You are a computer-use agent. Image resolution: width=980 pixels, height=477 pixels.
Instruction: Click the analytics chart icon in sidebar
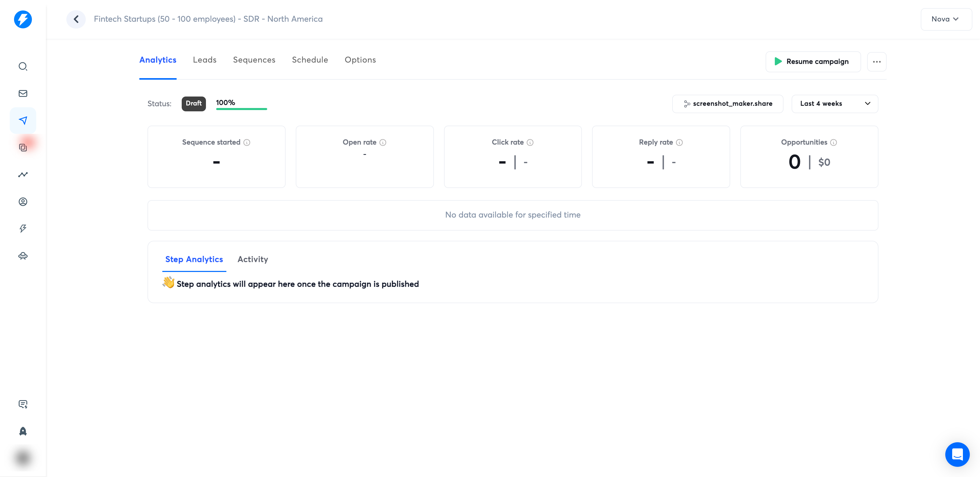point(23,174)
